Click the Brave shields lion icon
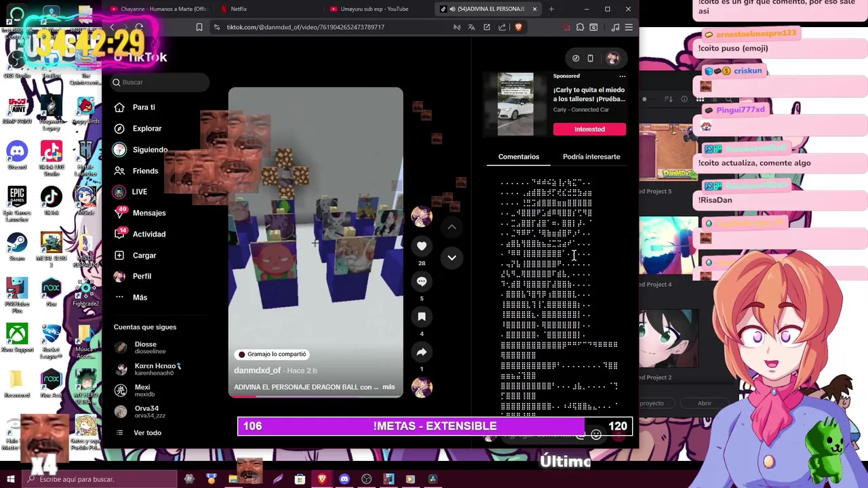 [518, 27]
